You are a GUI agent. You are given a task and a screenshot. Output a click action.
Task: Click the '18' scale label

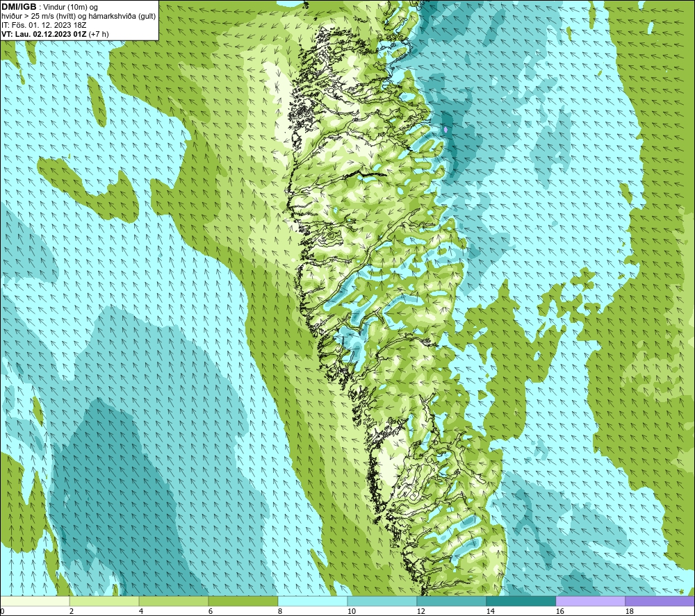[629, 612]
